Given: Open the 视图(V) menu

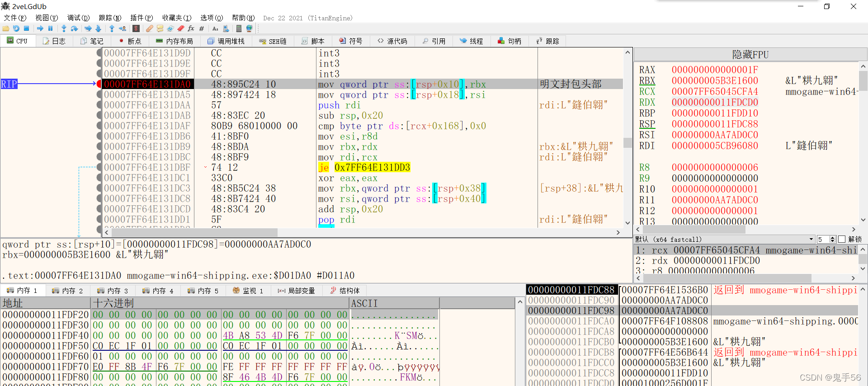Looking at the screenshot, I should point(47,18).
